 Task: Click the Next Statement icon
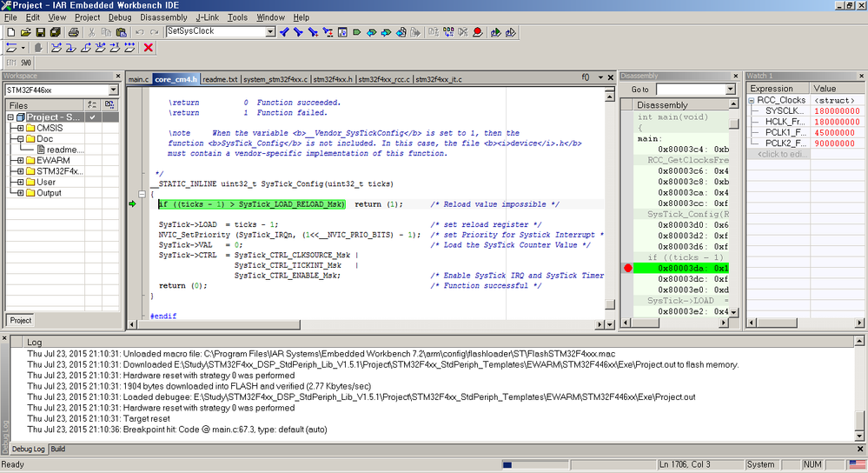100,48
